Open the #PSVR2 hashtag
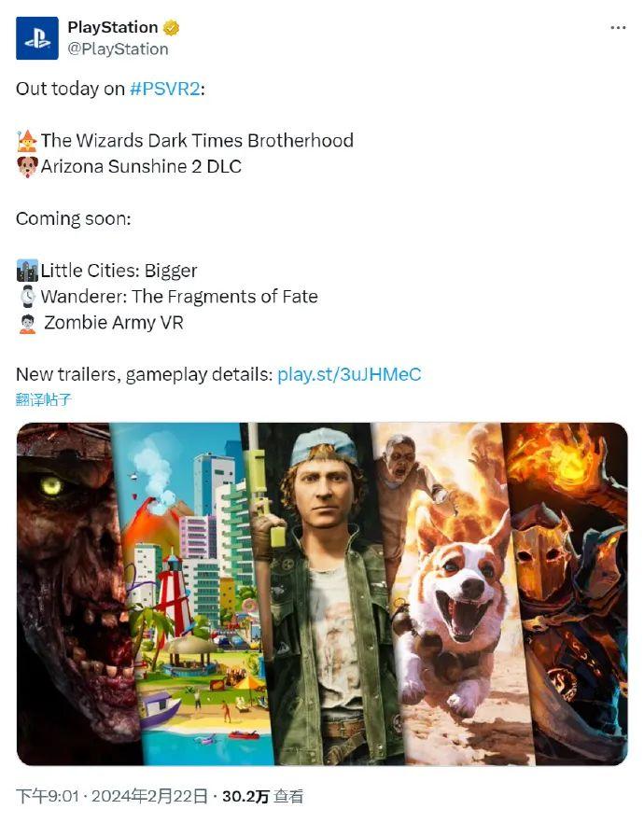Viewport: 644px width, 823px height. (x=165, y=89)
